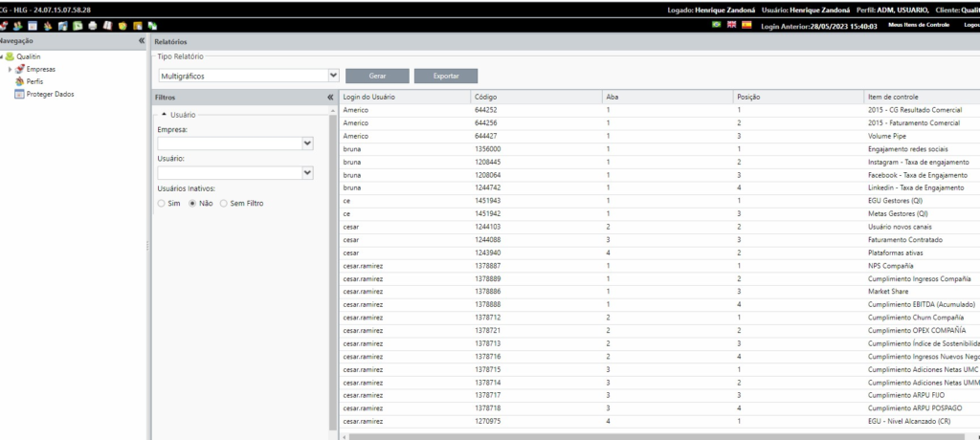Click the printer icon in top toolbar
This screenshot has height=440, width=980.
(93, 26)
